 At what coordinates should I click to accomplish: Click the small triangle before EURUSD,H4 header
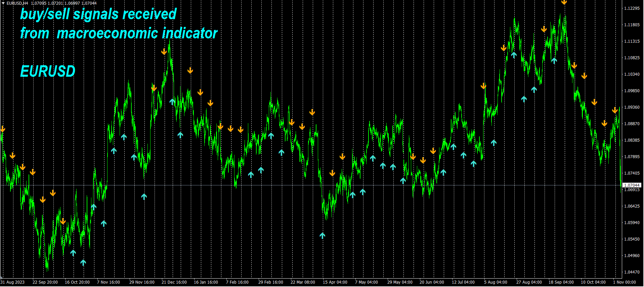(3, 3)
